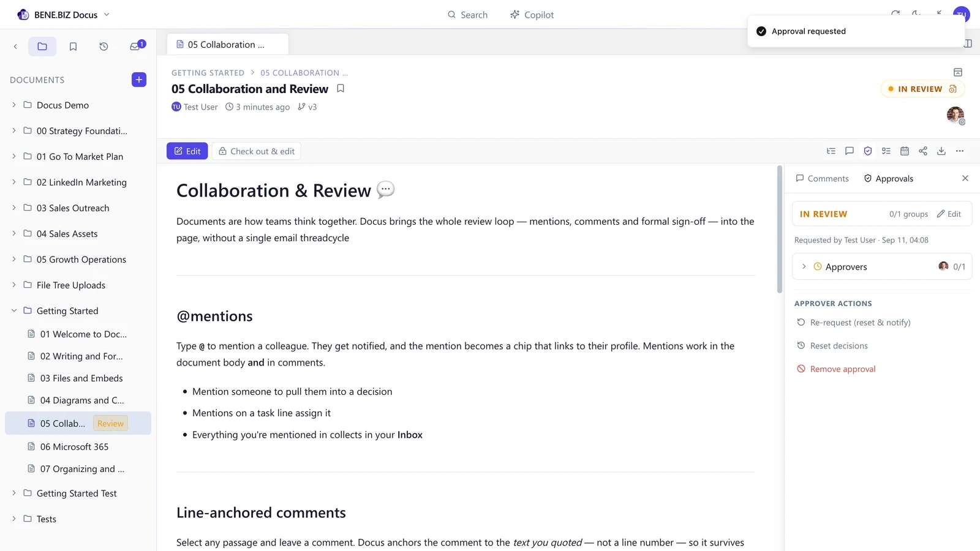Open 01 Welcome to Doc... document
The image size is (980, 551).
78,334
